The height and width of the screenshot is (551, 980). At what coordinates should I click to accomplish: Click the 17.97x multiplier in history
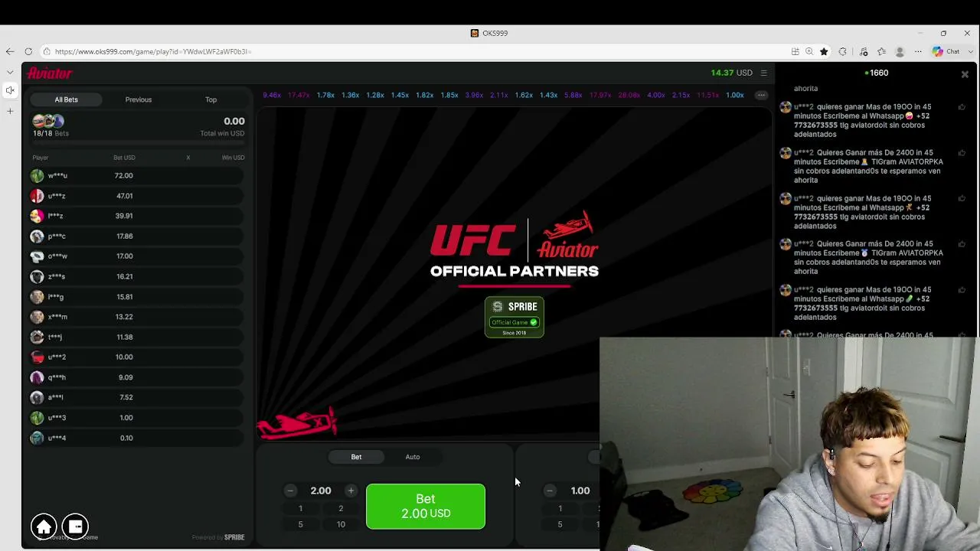(x=600, y=95)
